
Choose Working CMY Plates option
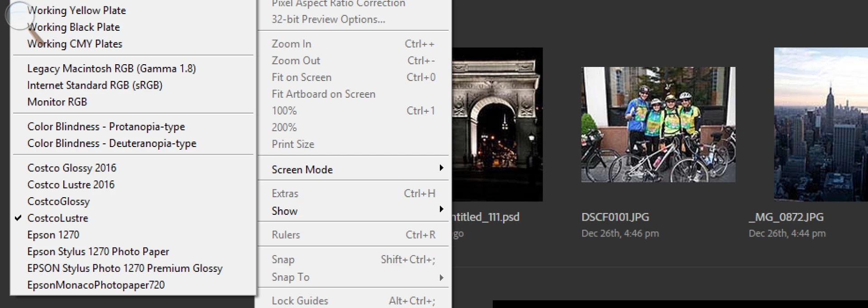[133, 44]
